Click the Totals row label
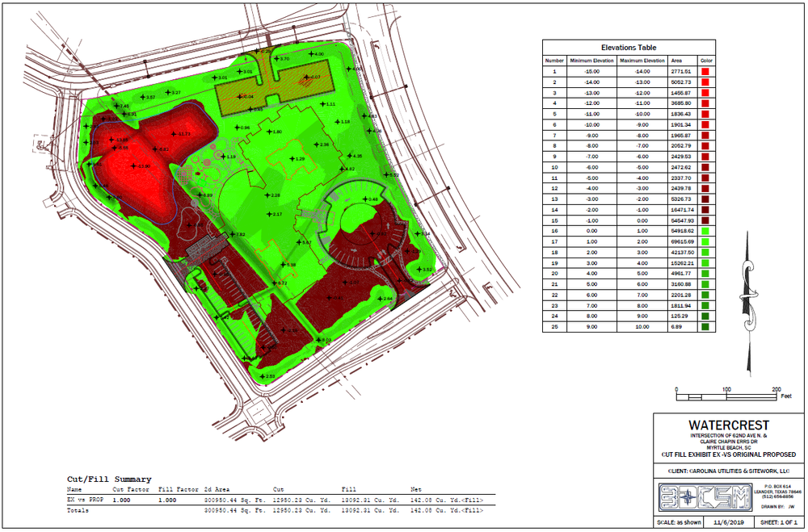Viewport: 808px width, 532px height. [x=78, y=510]
